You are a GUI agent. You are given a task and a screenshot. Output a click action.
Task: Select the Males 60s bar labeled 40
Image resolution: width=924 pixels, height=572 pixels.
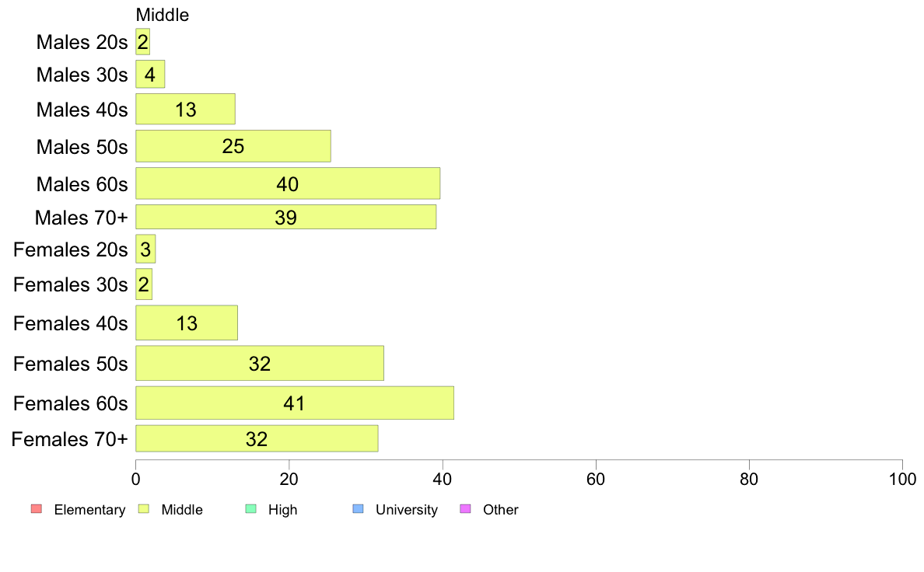[288, 183]
